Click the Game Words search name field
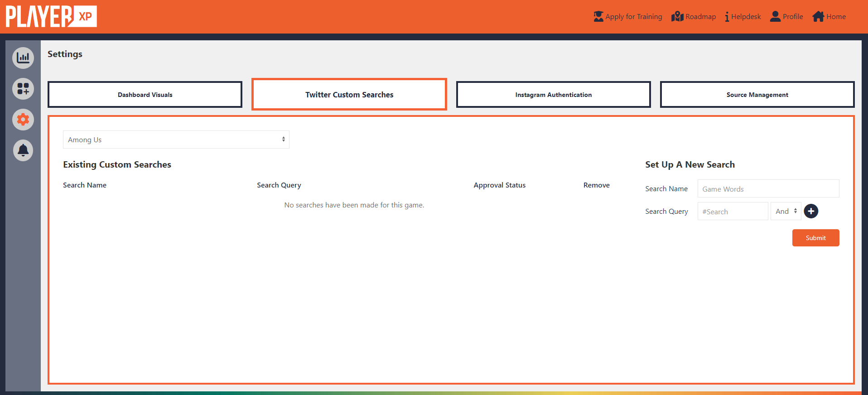The width and height of the screenshot is (868, 395). click(x=768, y=188)
